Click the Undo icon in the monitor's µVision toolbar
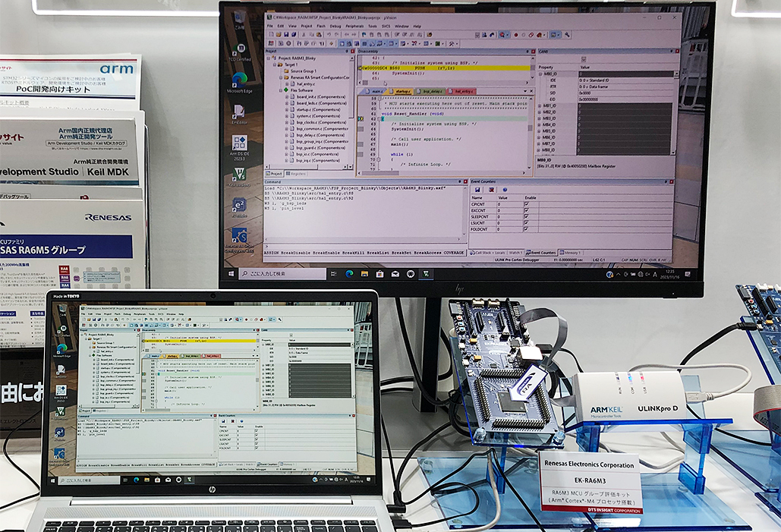The image size is (781, 532). coord(329,35)
